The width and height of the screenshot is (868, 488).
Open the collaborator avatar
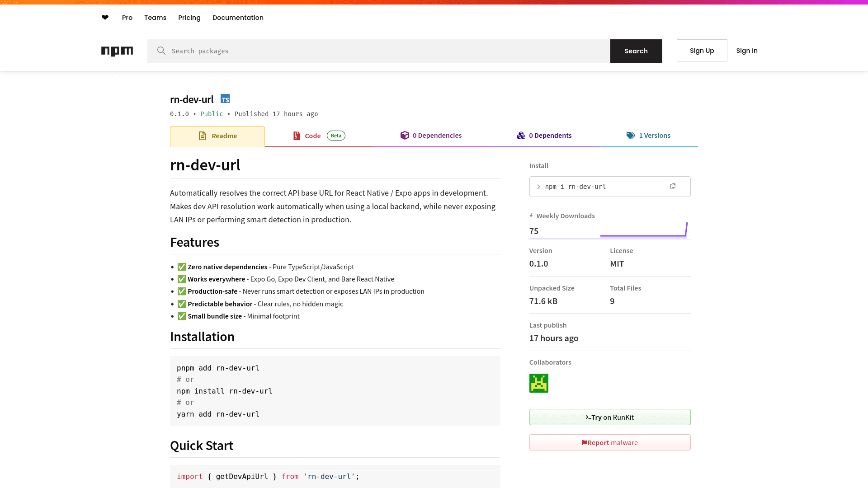click(x=538, y=383)
